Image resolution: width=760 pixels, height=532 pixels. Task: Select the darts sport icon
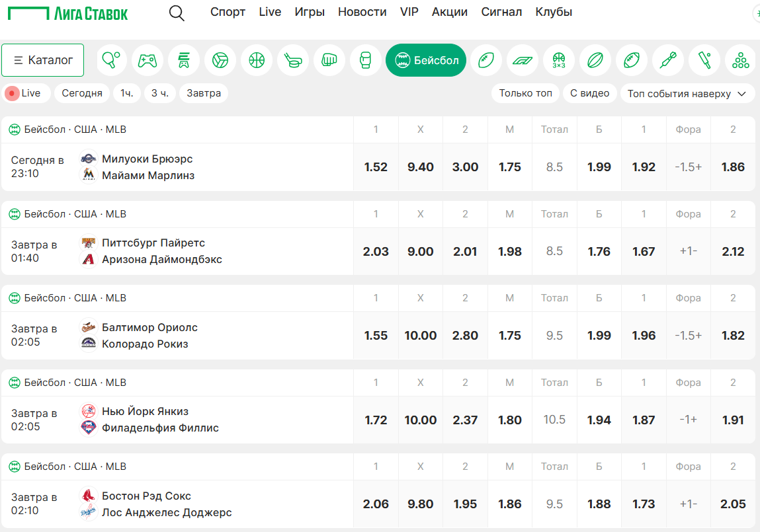(x=668, y=60)
